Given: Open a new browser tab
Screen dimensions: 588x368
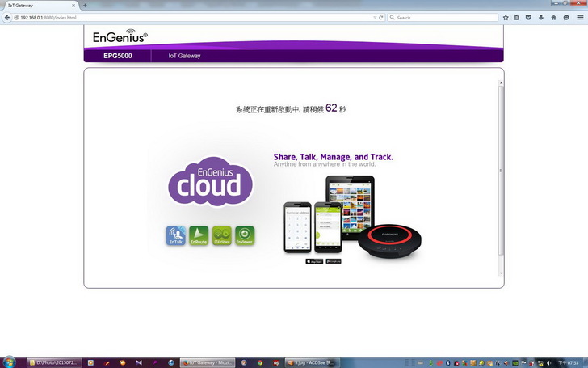Looking at the screenshot, I should pos(86,5).
